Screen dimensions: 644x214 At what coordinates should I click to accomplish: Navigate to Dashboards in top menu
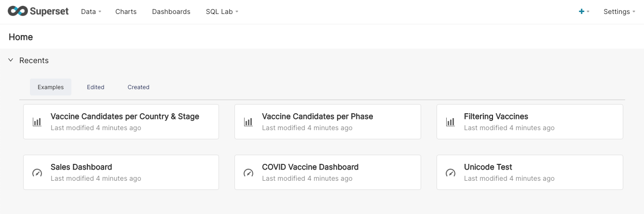point(171,12)
